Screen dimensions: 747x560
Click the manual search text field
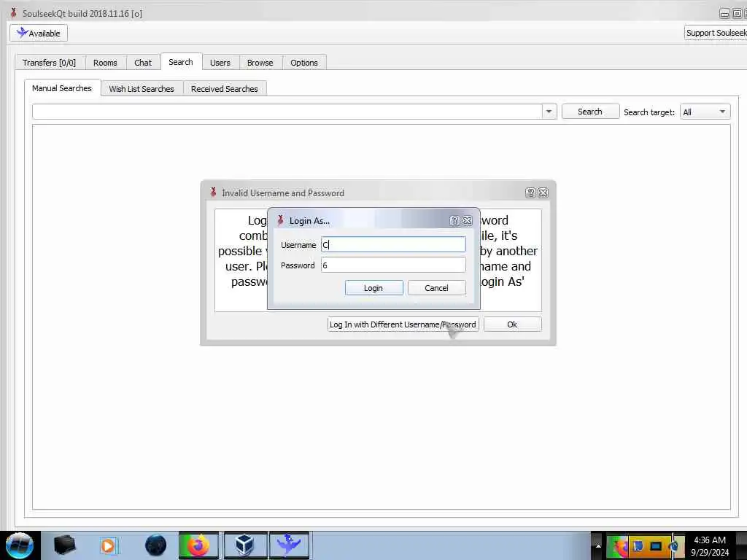[287, 112]
